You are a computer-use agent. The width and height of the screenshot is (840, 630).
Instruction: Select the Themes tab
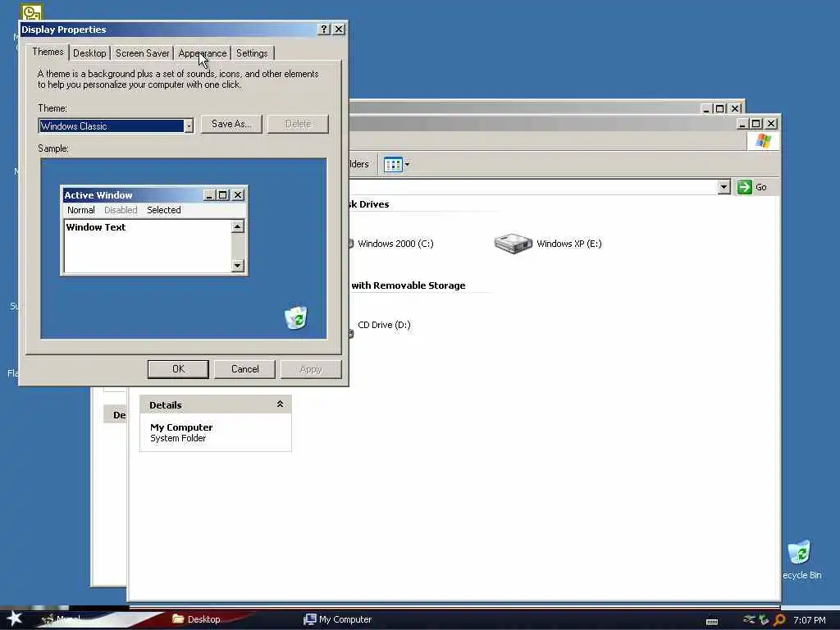tap(48, 52)
